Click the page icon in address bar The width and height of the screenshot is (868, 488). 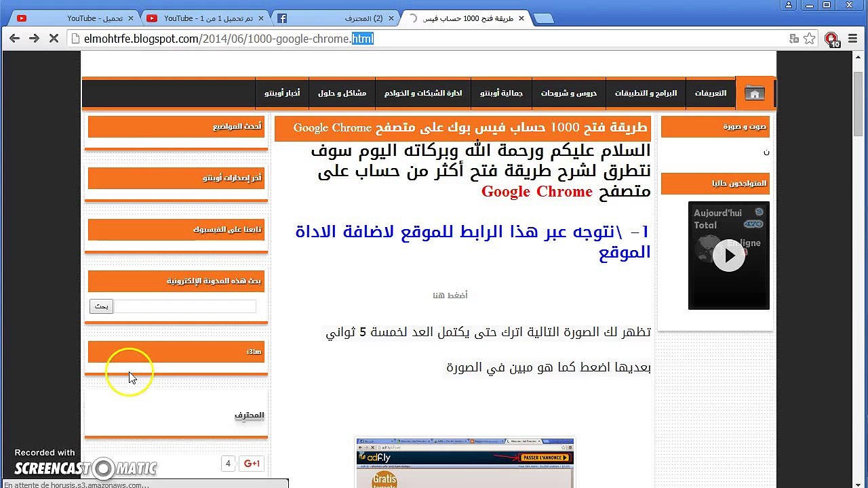tap(75, 39)
